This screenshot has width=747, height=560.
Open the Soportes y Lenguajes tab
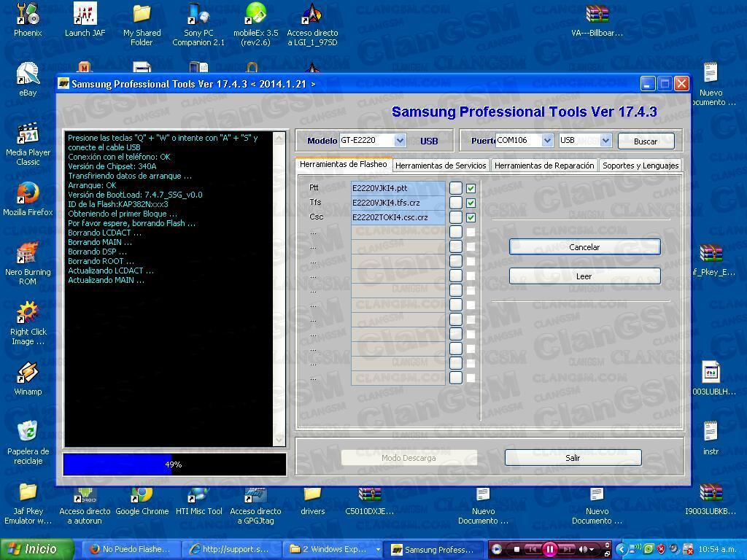639,166
